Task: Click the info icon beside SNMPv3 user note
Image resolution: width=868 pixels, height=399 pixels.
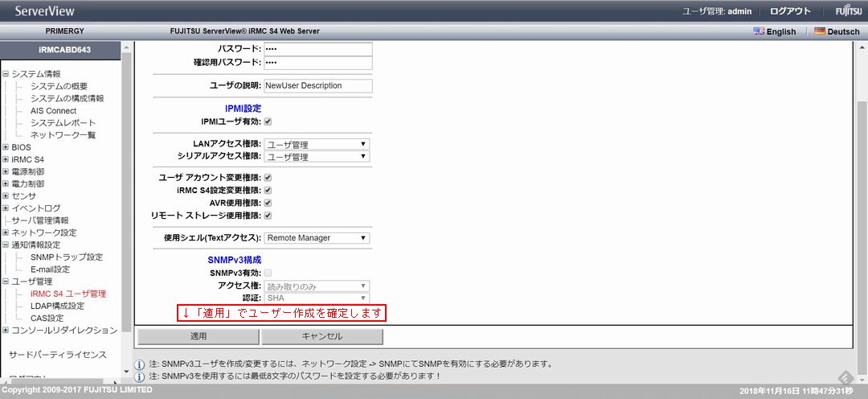Action: 139,364
